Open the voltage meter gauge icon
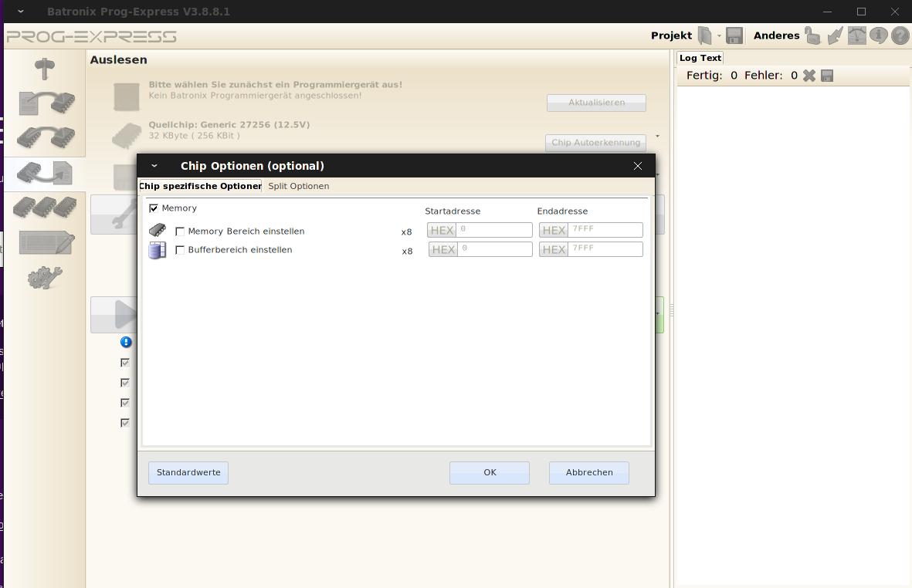The image size is (912, 588). [x=856, y=36]
